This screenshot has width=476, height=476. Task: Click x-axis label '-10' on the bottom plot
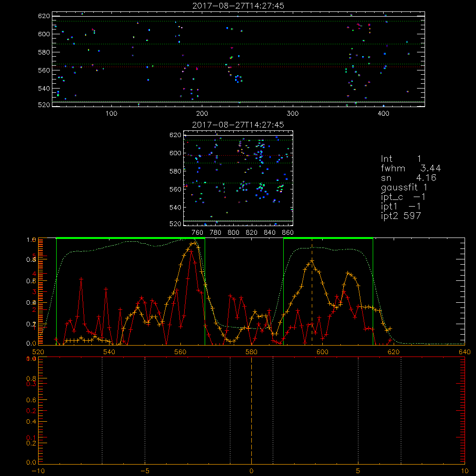(x=38, y=471)
